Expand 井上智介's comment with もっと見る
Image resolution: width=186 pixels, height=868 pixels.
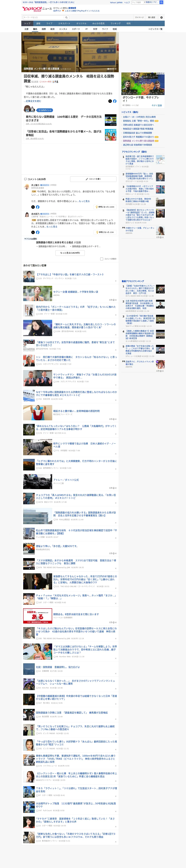click(84, 201)
